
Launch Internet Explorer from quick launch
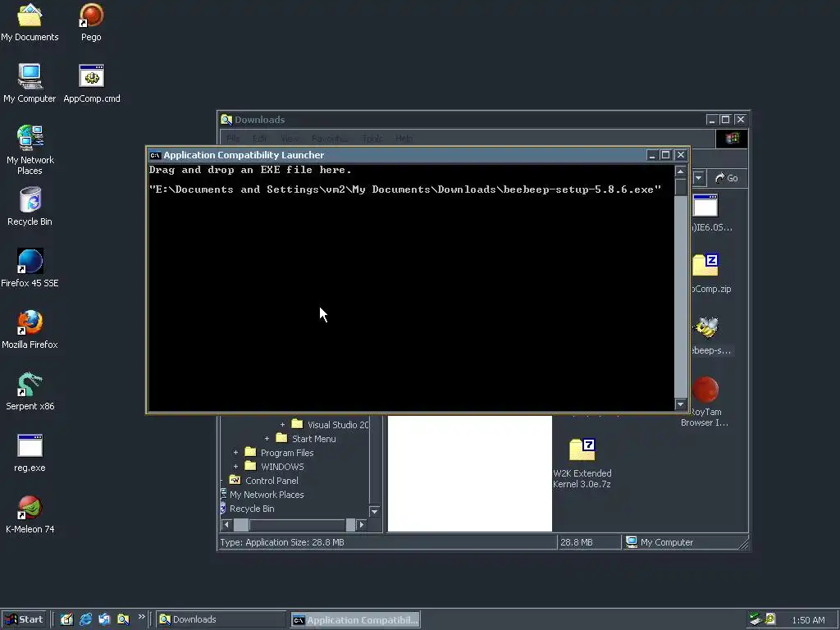(85, 619)
